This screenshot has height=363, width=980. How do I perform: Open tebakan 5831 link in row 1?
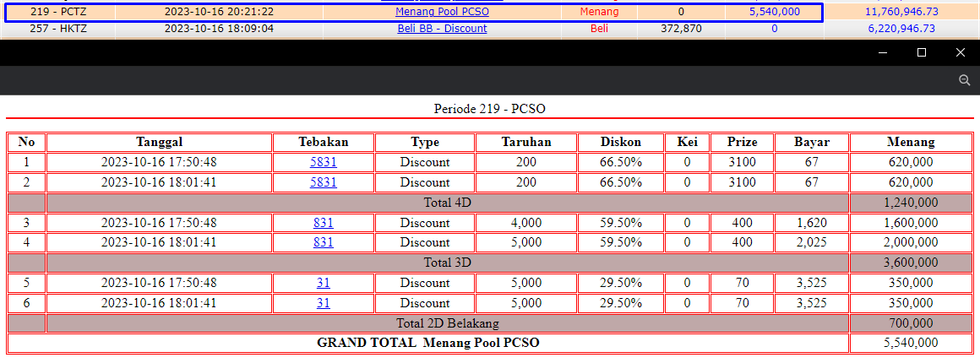tap(323, 162)
